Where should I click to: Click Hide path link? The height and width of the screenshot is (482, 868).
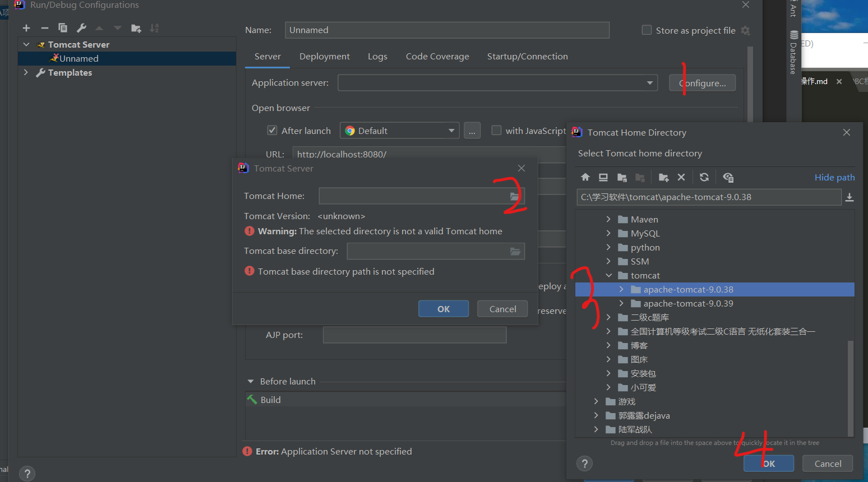pyautogui.click(x=834, y=177)
